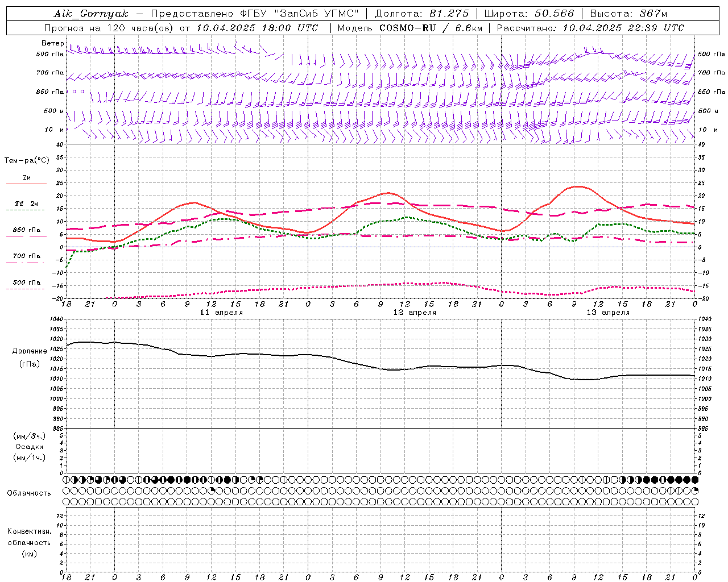Click the Модель COSMO-RU / 6.6км text

409,28
